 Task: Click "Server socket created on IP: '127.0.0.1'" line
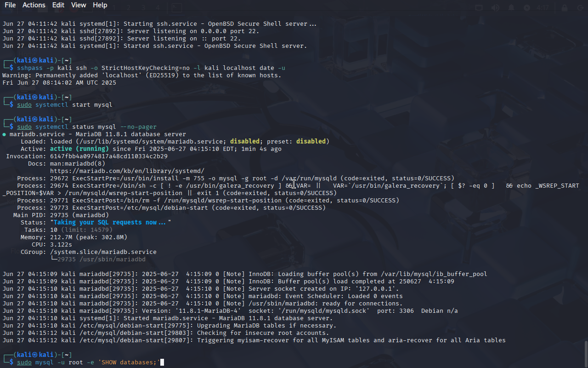click(x=201, y=289)
